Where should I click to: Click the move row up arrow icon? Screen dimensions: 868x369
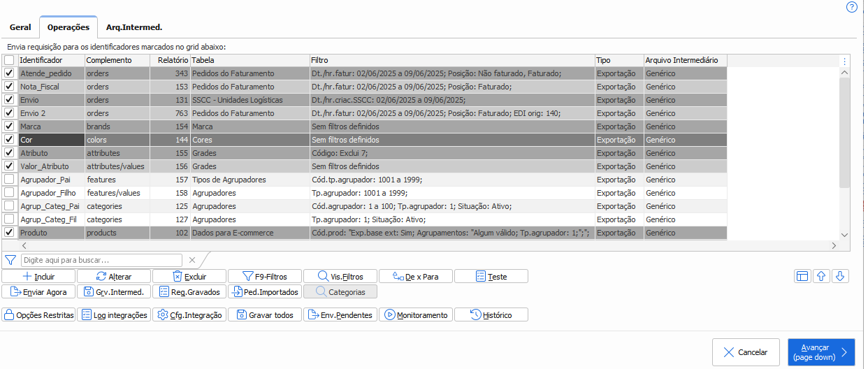click(821, 276)
